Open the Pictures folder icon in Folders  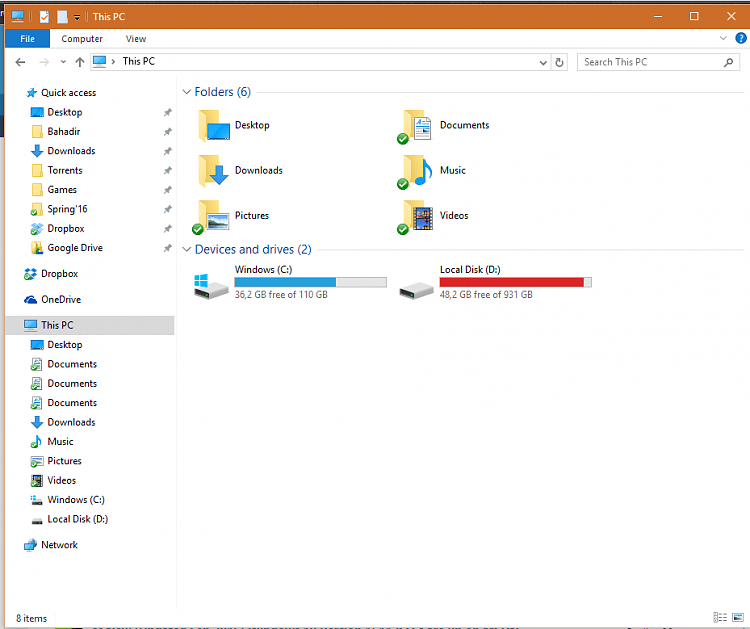pos(211,217)
